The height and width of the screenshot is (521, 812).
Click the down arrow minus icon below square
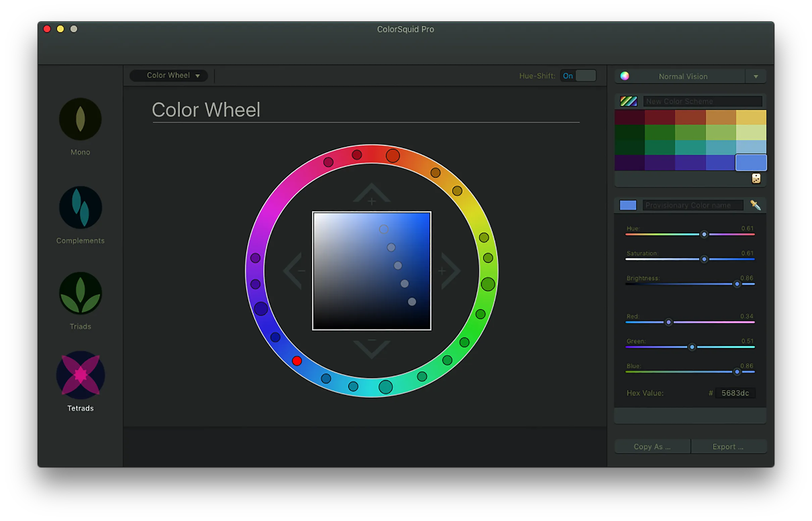coord(371,348)
